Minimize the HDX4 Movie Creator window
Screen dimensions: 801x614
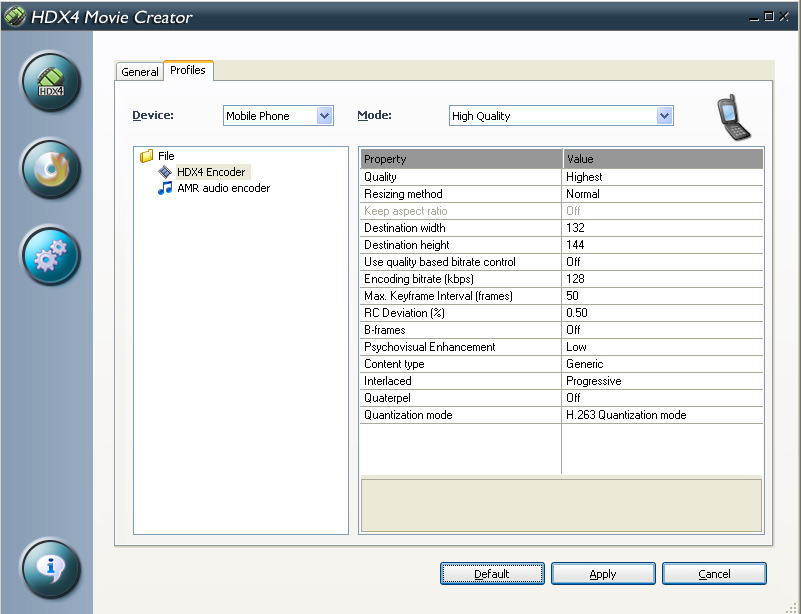click(x=754, y=17)
